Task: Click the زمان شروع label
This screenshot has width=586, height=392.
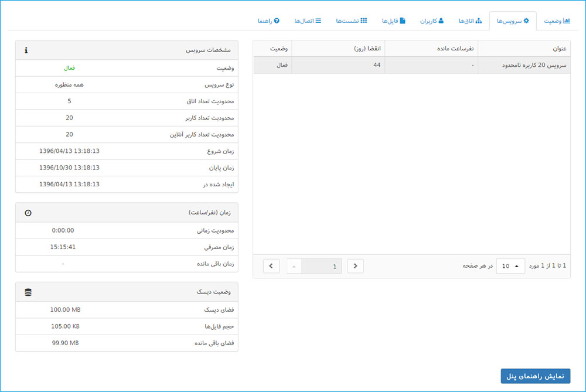Action: tap(220, 151)
